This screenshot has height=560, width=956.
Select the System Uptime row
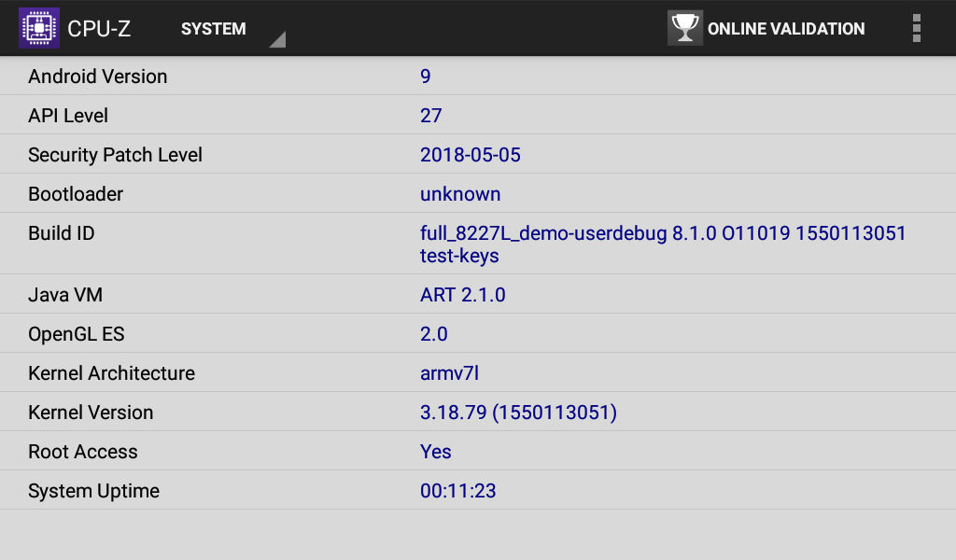478,490
